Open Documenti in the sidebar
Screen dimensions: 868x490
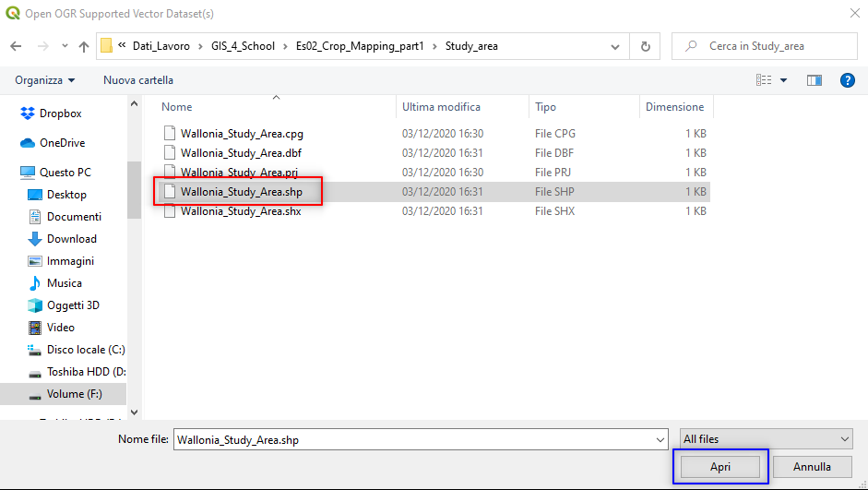[74, 217]
